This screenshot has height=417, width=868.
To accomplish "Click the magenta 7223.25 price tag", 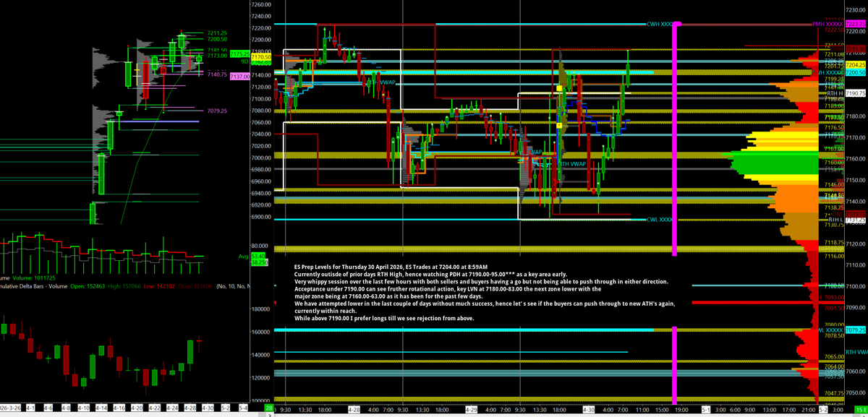I will point(856,24).
